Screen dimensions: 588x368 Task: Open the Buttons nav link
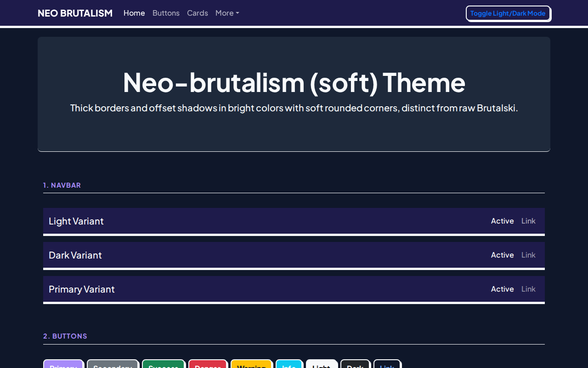tap(166, 13)
